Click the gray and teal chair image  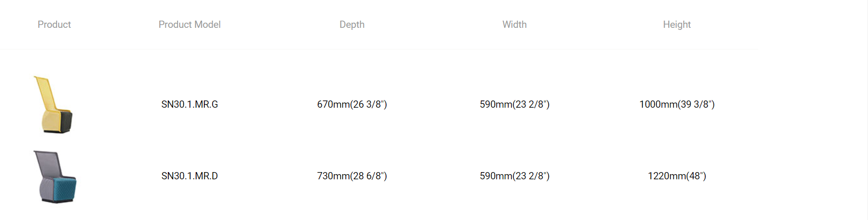click(55, 177)
